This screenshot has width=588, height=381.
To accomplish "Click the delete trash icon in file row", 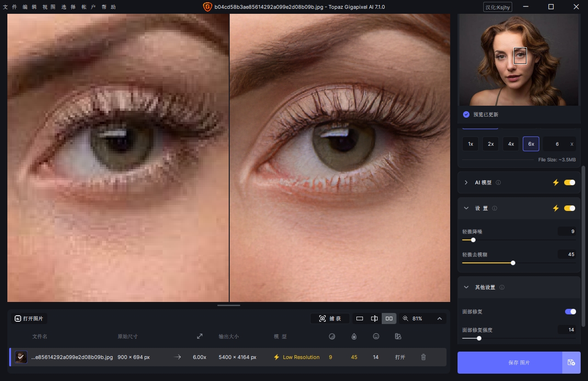I will click(x=424, y=357).
